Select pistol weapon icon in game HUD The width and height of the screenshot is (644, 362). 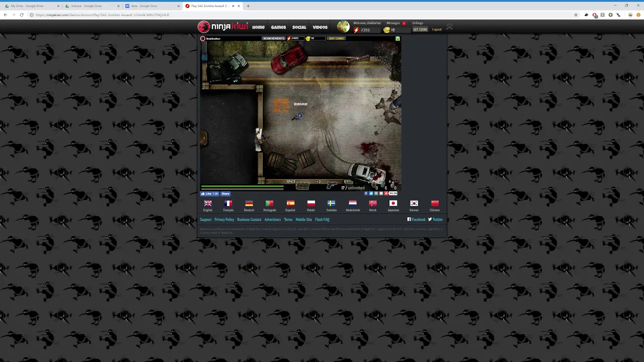click(x=332, y=186)
